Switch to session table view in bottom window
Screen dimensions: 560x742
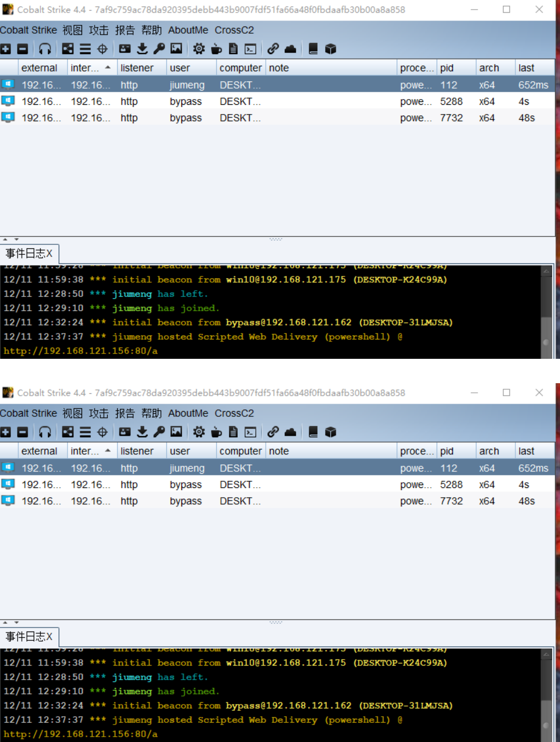pyautogui.click(x=85, y=432)
